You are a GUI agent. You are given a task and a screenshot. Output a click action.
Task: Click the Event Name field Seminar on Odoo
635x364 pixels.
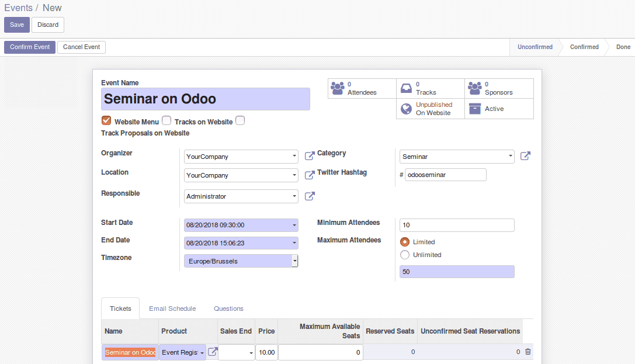coord(205,99)
